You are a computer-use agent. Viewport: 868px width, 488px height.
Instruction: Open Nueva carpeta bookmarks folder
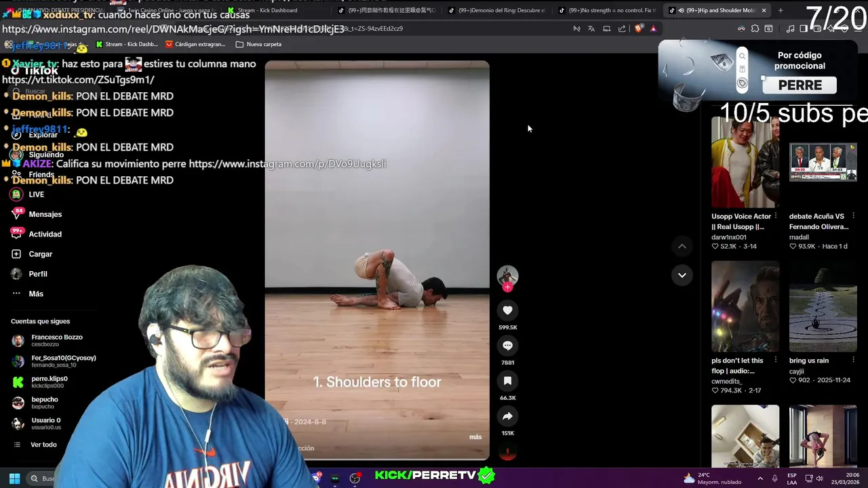pyautogui.click(x=258, y=44)
